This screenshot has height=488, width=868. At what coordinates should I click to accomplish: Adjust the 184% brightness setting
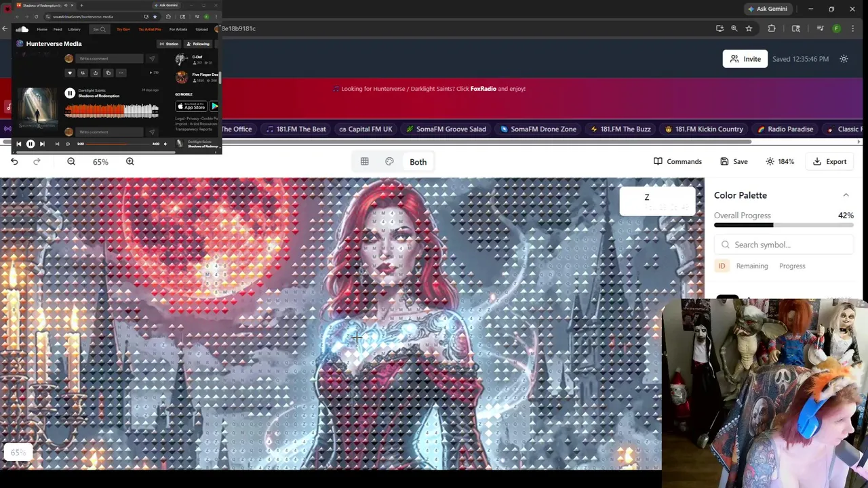(780, 161)
